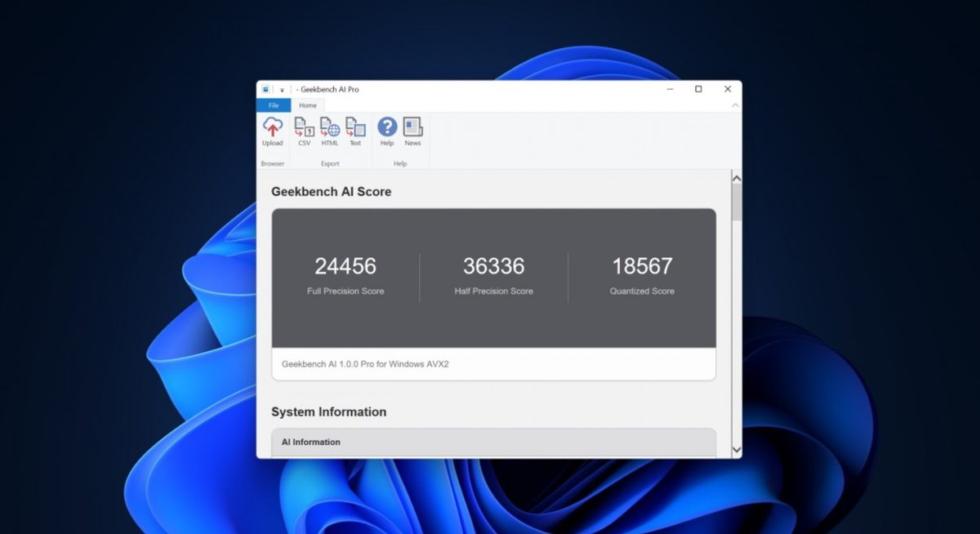
Task: Click the Half Precision Score value 36336
Action: pos(494,266)
